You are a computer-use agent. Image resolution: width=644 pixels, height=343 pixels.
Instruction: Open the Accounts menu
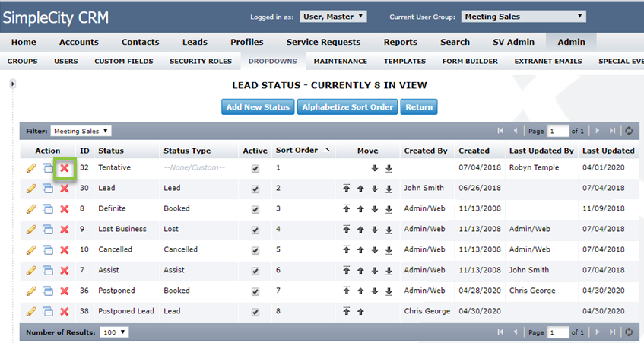pos(79,42)
